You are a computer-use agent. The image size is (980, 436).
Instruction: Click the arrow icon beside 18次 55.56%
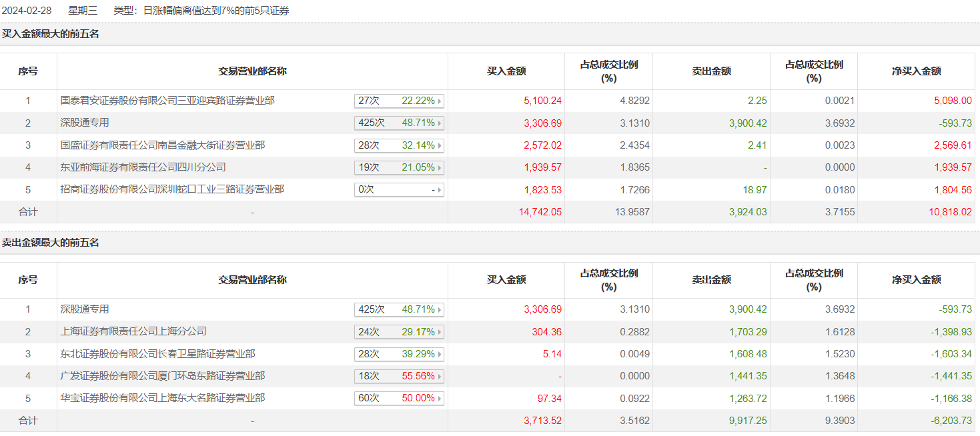(440, 377)
